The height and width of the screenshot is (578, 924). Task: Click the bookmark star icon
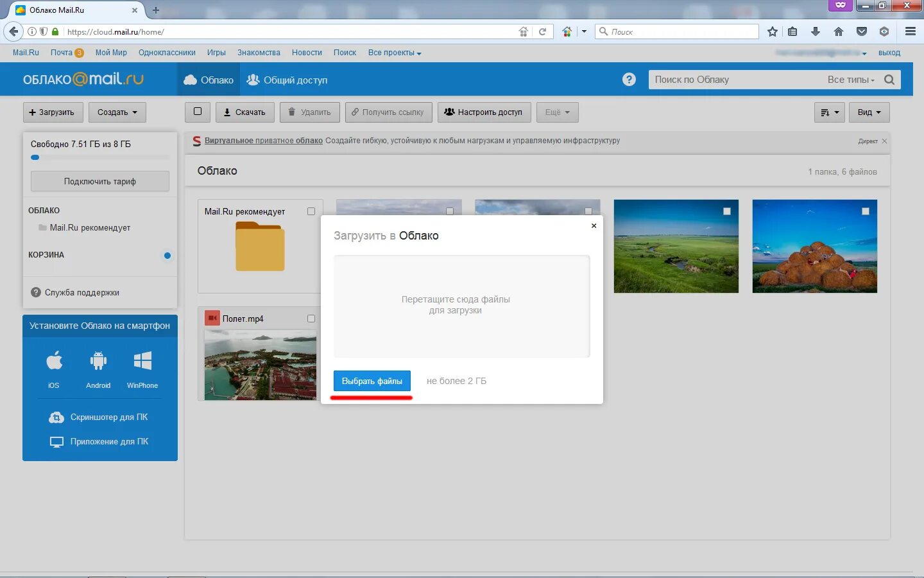(x=773, y=31)
